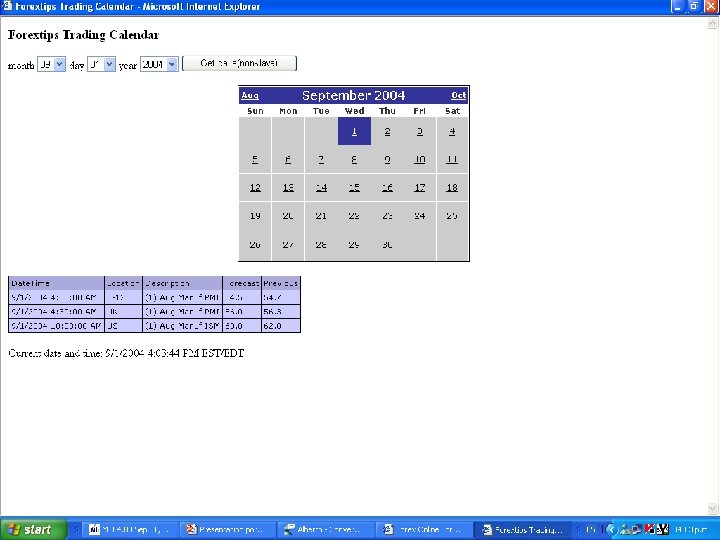Click the scrollbar down arrow
Image resolution: width=720 pixels, height=540 pixels.
(713, 508)
